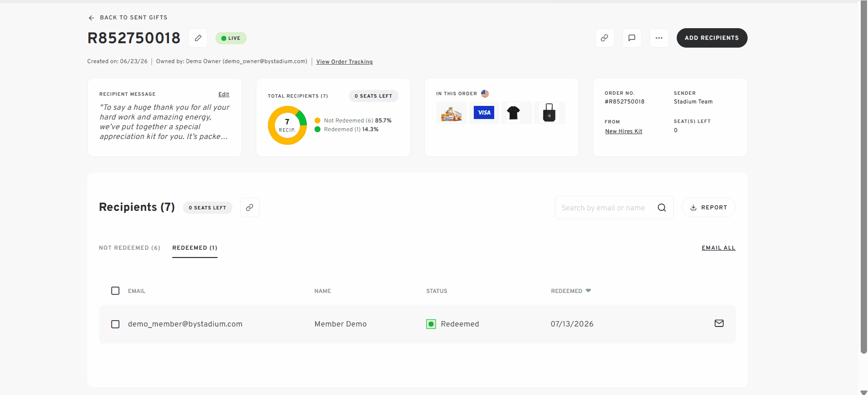Click the search magnifier icon
This screenshot has width=868, height=395.
[662, 207]
